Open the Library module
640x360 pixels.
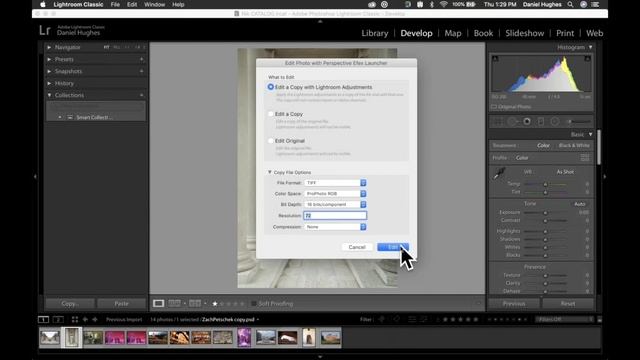point(375,33)
